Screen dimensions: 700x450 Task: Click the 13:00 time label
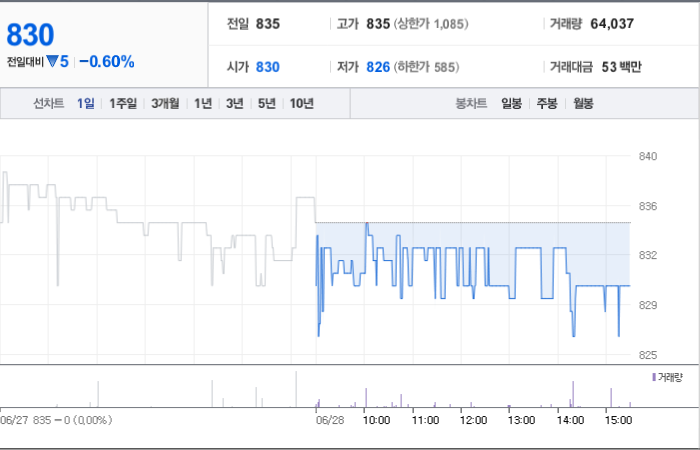click(x=521, y=420)
